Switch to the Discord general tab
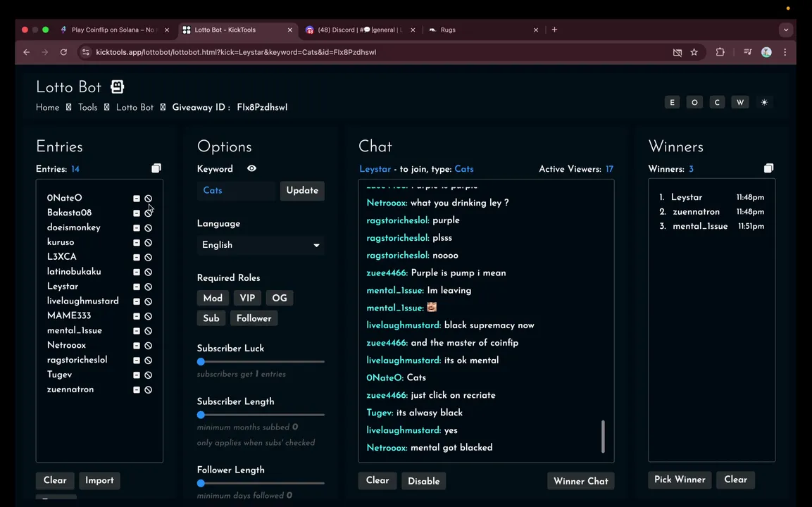This screenshot has width=812, height=507. [x=359, y=30]
